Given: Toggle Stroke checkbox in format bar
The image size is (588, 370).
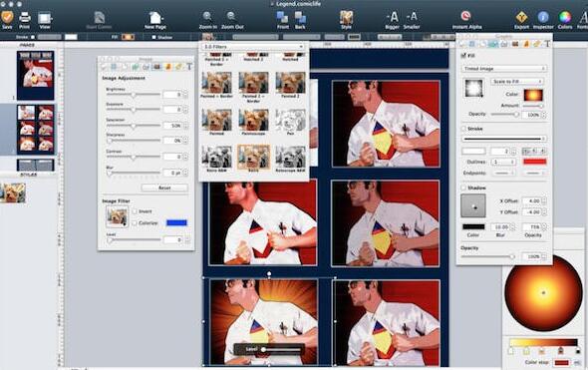Looking at the screenshot, I should [33, 37].
